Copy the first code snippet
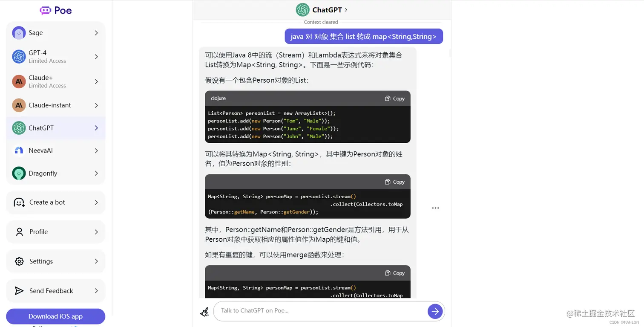The height and width of the screenshot is (327, 644). (394, 98)
